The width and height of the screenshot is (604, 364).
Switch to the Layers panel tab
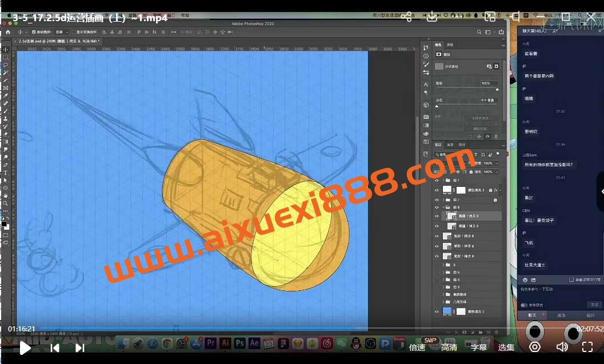pyautogui.click(x=438, y=145)
